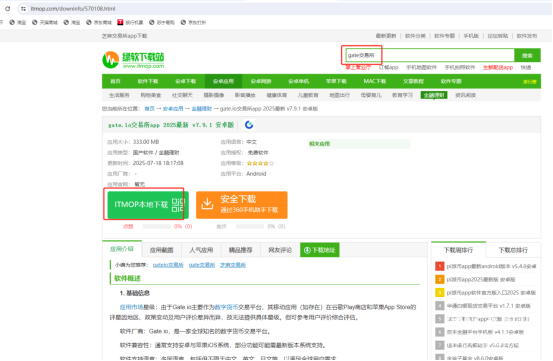The height and width of the screenshot is (361, 553).
Task: Show the 下载总排行 ranking tab
Action: [513, 250]
